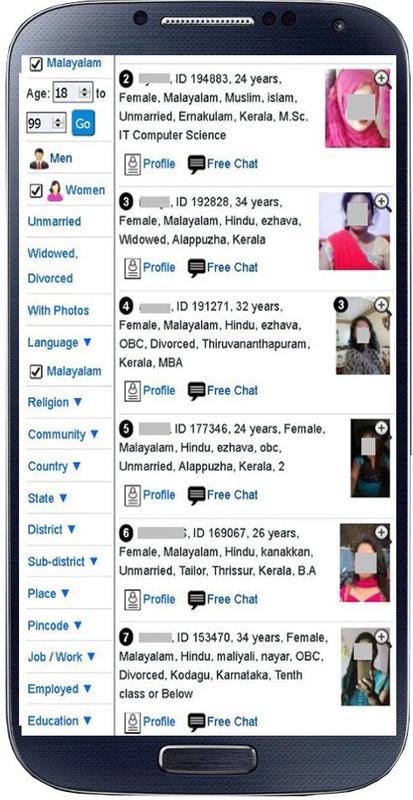Click the blue Go button
The image size is (413, 800).
click(83, 123)
